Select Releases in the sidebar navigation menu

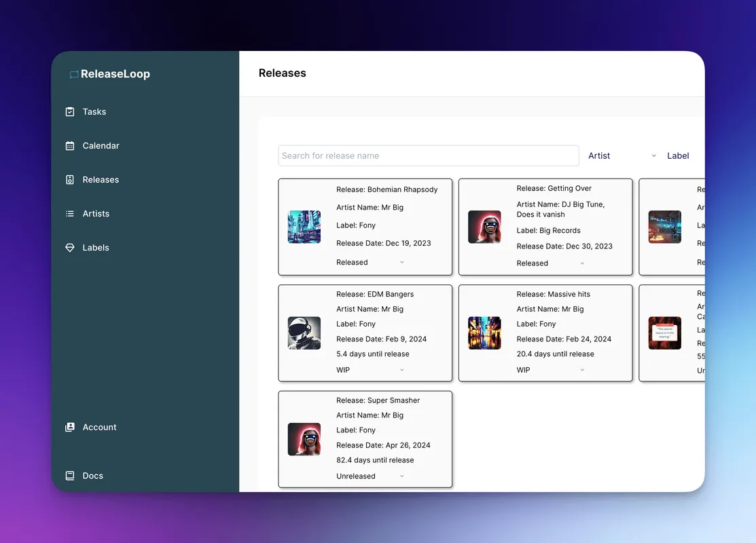[x=101, y=179]
